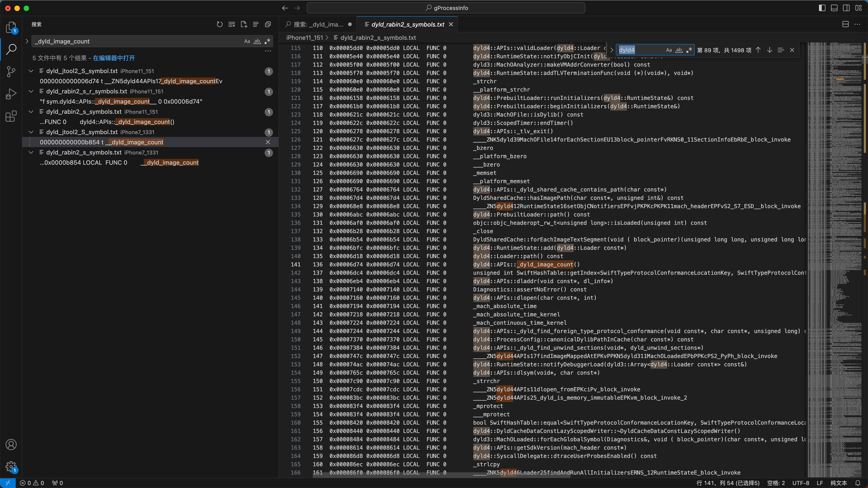This screenshot has width=868, height=488.
Task: Open the Extensions view
Action: 11,116
